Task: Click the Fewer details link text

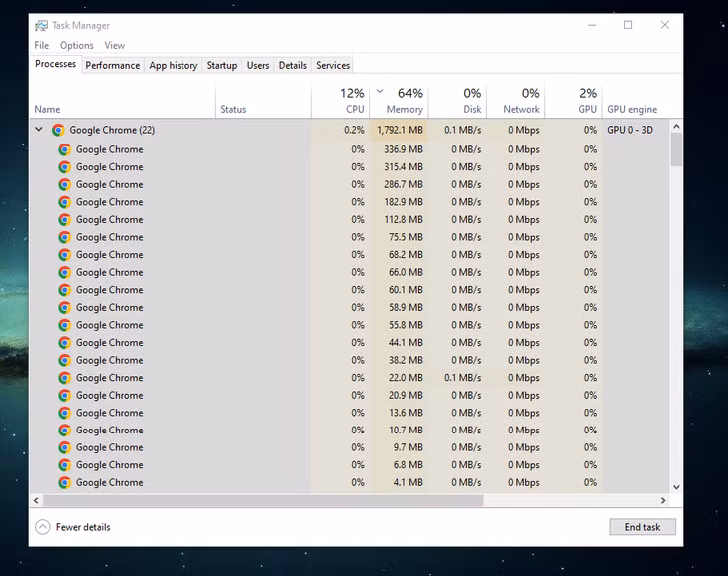Action: point(83,527)
